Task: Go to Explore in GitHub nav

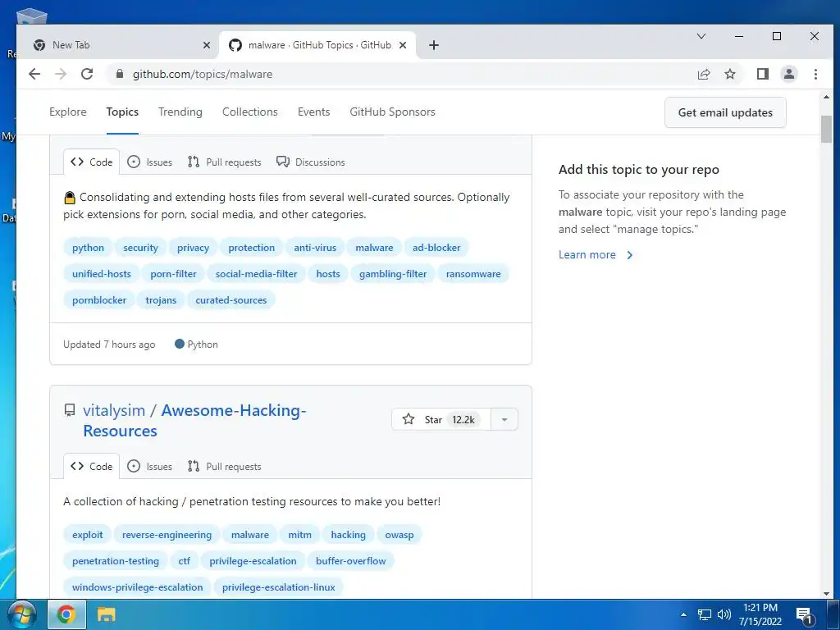Action: pos(68,112)
